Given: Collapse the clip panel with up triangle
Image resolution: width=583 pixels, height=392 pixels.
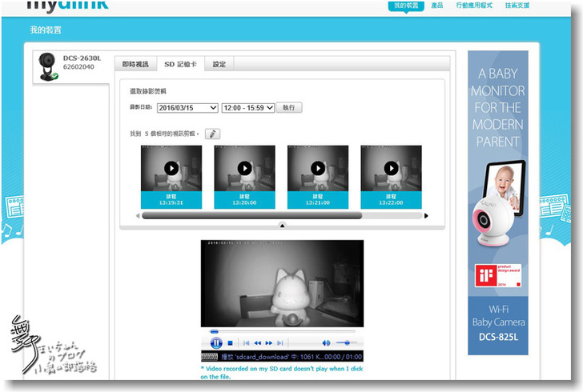Looking at the screenshot, I should click(282, 225).
